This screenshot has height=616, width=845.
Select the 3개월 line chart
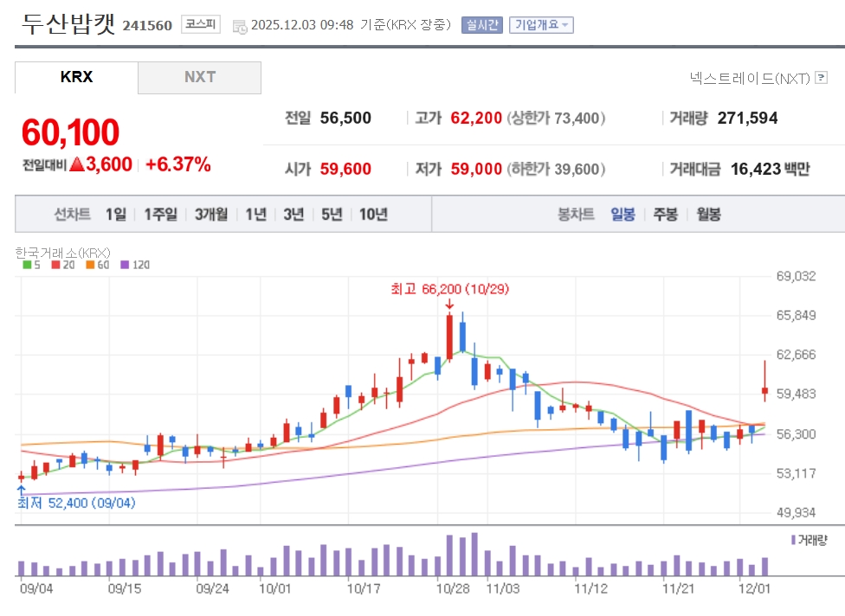coord(211,215)
